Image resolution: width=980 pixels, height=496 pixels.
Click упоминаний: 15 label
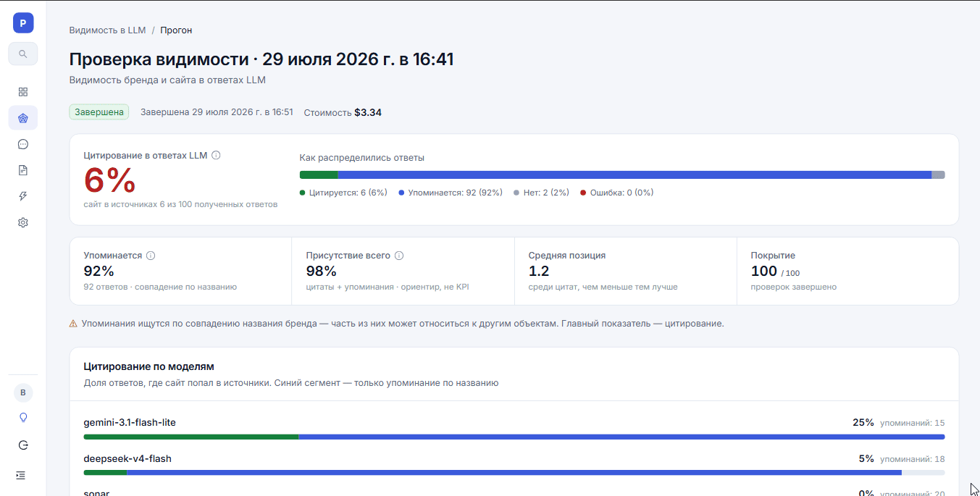pos(913,423)
